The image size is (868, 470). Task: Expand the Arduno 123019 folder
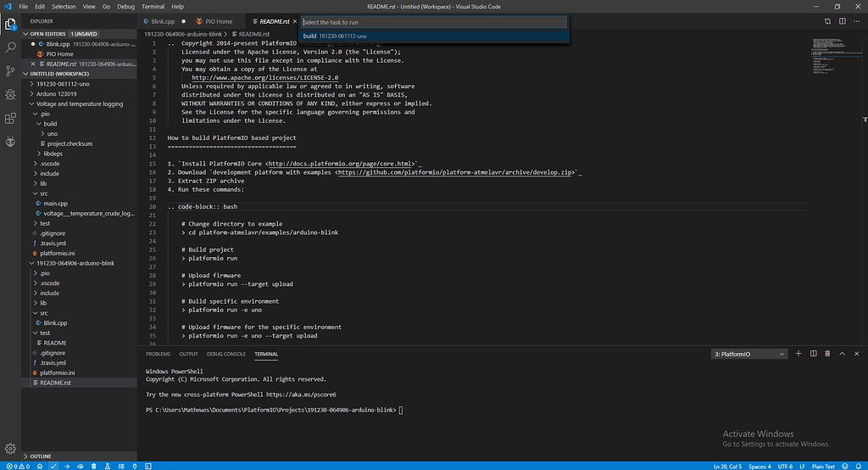coord(57,93)
